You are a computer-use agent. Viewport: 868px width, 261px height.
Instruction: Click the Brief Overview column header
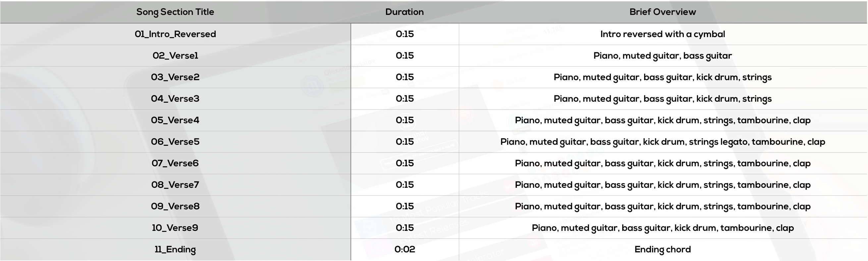(663, 12)
